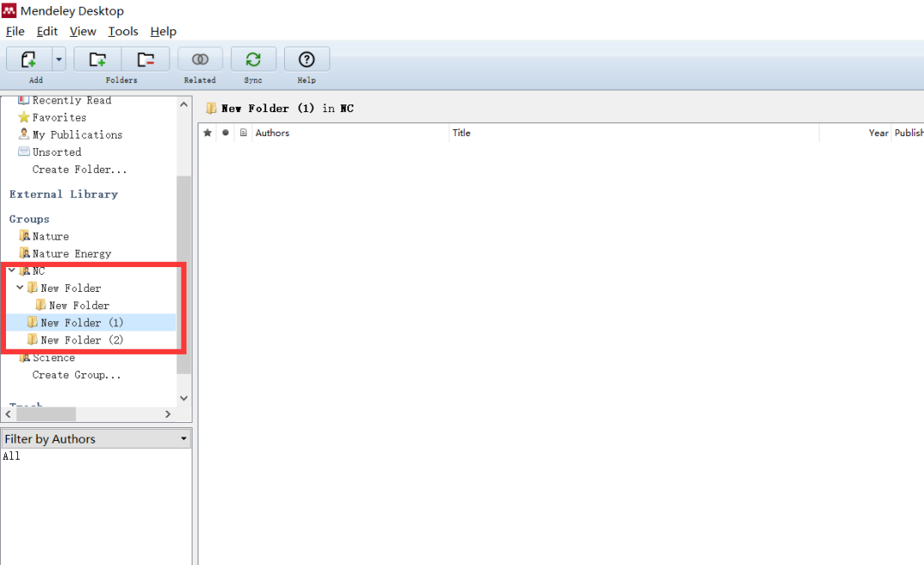Screen dimensions: 924x565
Task: Click the Favorites star icon in sidebar
Action: (24, 116)
